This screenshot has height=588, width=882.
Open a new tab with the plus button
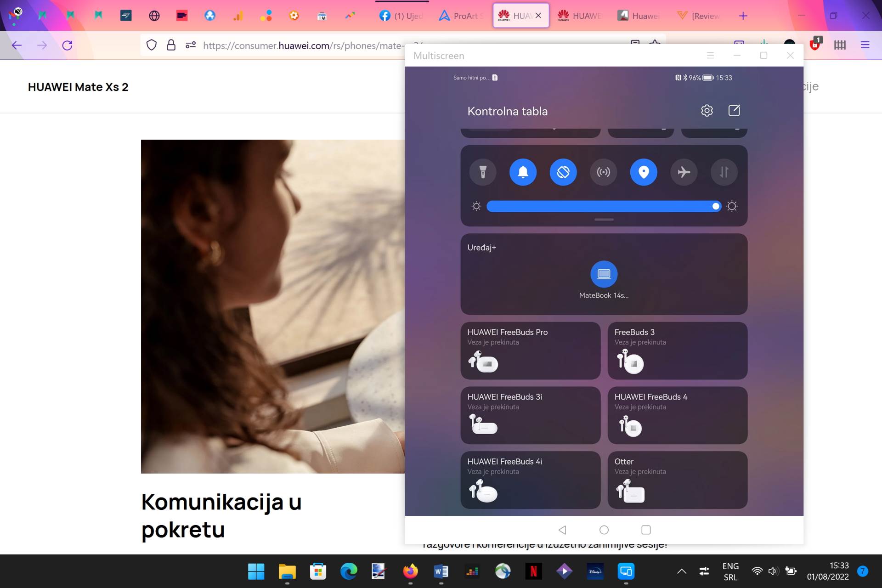[743, 16]
